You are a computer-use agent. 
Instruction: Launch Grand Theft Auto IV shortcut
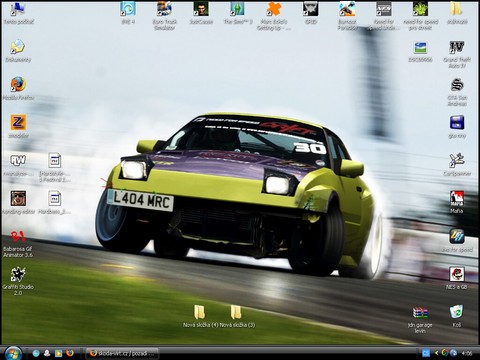click(457, 47)
